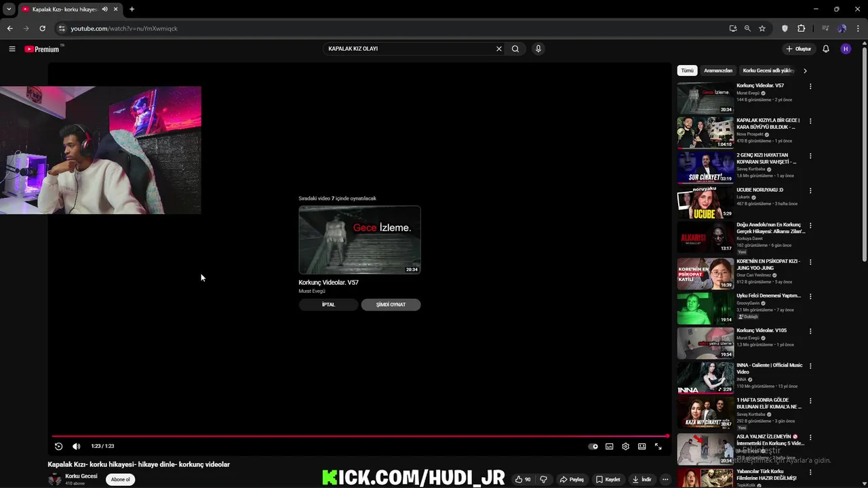The height and width of the screenshot is (488, 868).
Task: Open INNA - Caliente video title
Action: coord(769,368)
